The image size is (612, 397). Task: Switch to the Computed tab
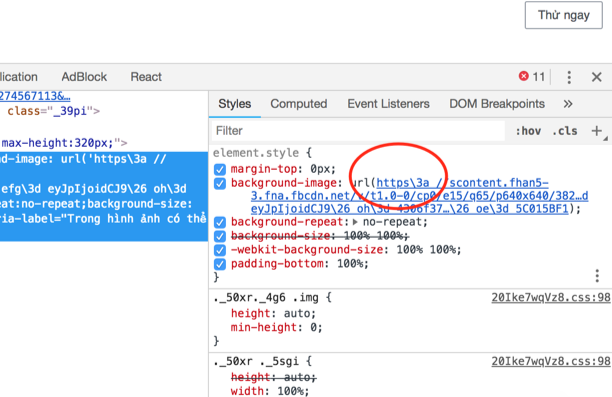tap(299, 104)
